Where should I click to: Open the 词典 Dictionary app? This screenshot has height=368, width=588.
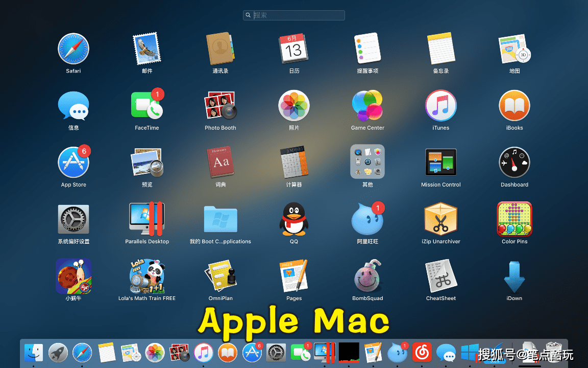(x=220, y=162)
